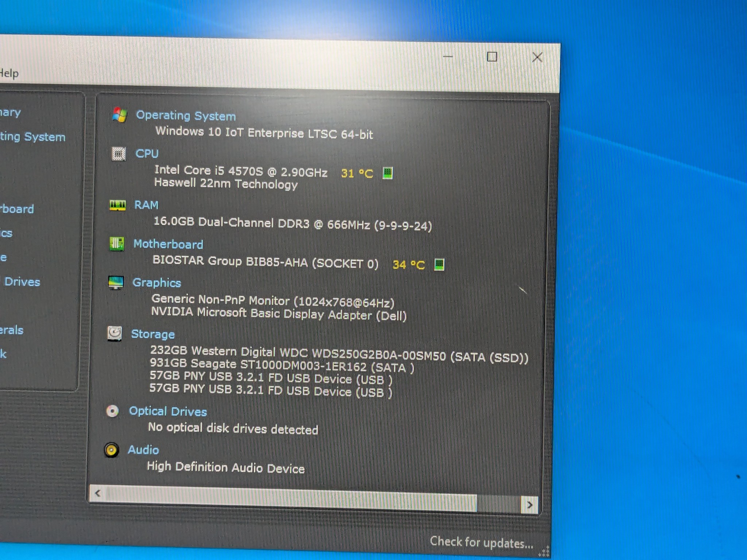
Task: Click the Storage hard drive icon
Action: point(115,333)
